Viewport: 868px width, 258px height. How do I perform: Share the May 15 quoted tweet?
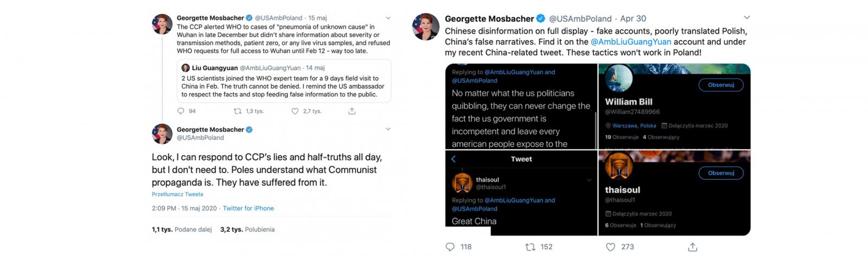click(x=352, y=111)
